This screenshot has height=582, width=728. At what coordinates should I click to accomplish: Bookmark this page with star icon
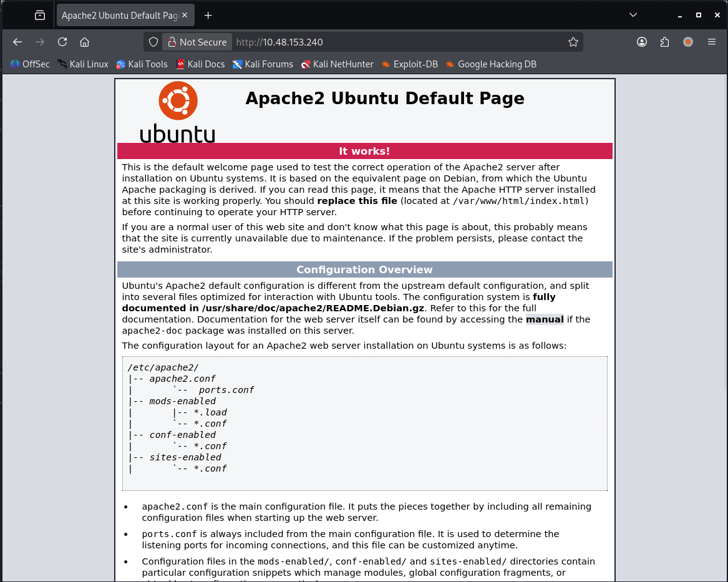click(573, 42)
